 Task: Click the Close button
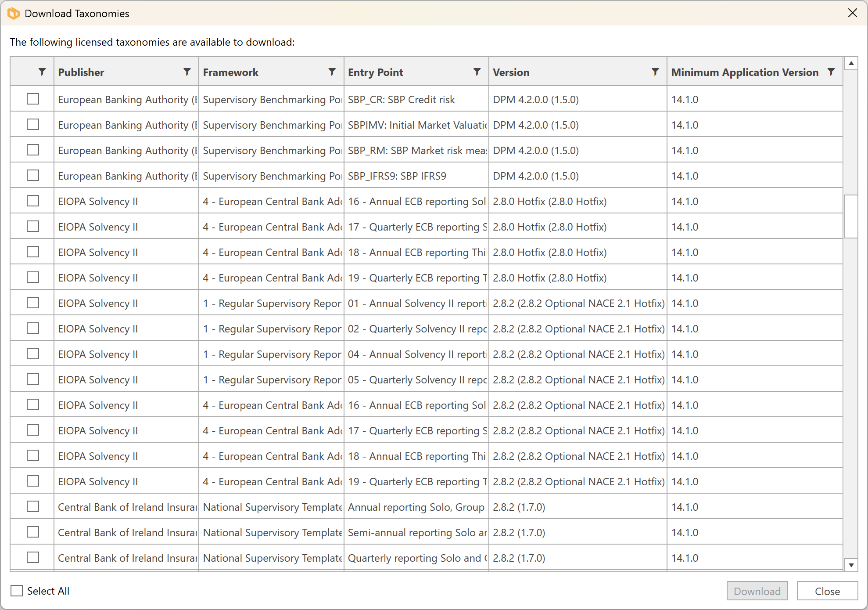coord(827,591)
